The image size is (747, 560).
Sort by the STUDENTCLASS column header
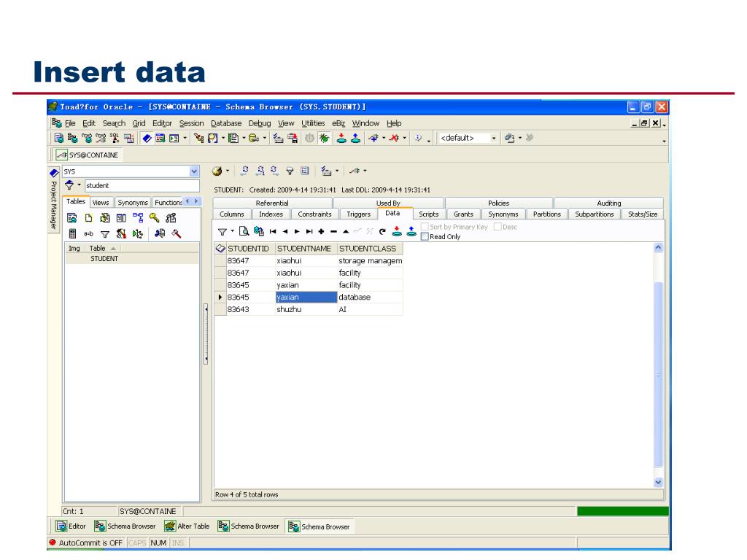[x=370, y=249]
